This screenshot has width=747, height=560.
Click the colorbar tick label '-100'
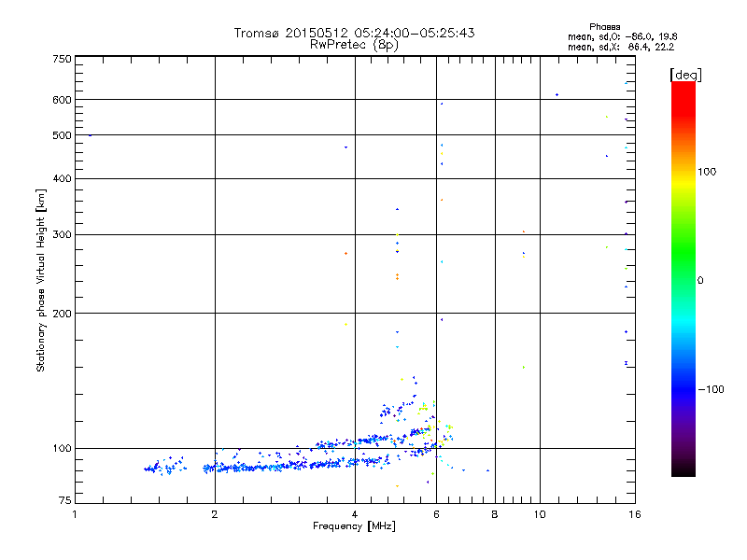[x=711, y=389]
